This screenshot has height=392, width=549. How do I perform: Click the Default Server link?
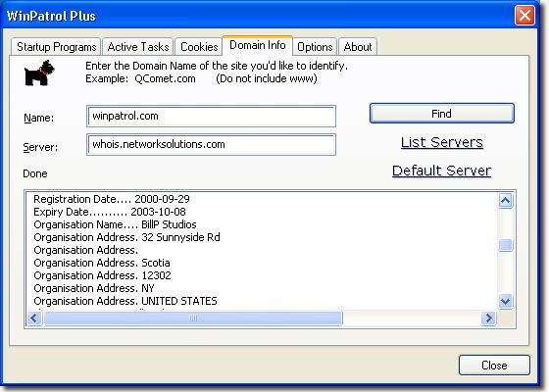[441, 171]
